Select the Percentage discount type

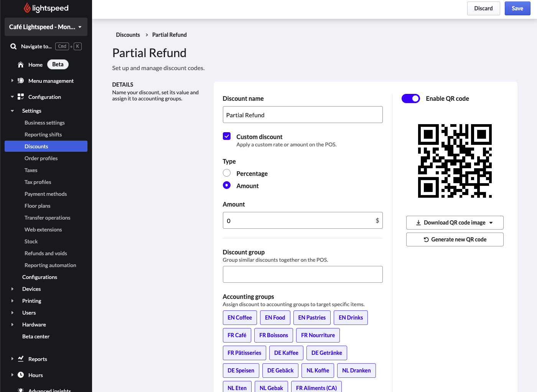pos(227,173)
